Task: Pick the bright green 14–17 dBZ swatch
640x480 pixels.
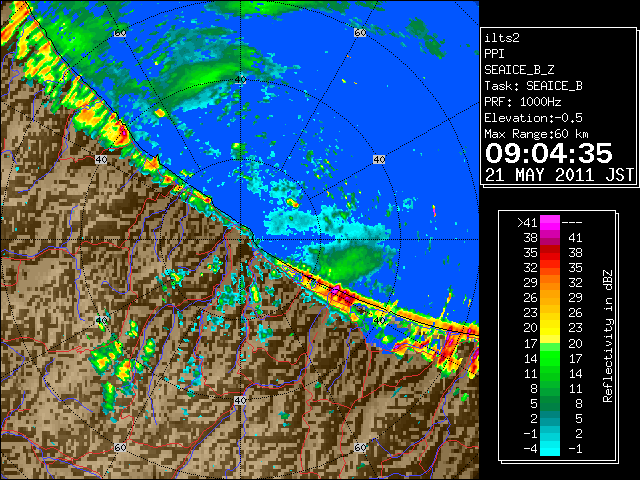Action: point(550,358)
